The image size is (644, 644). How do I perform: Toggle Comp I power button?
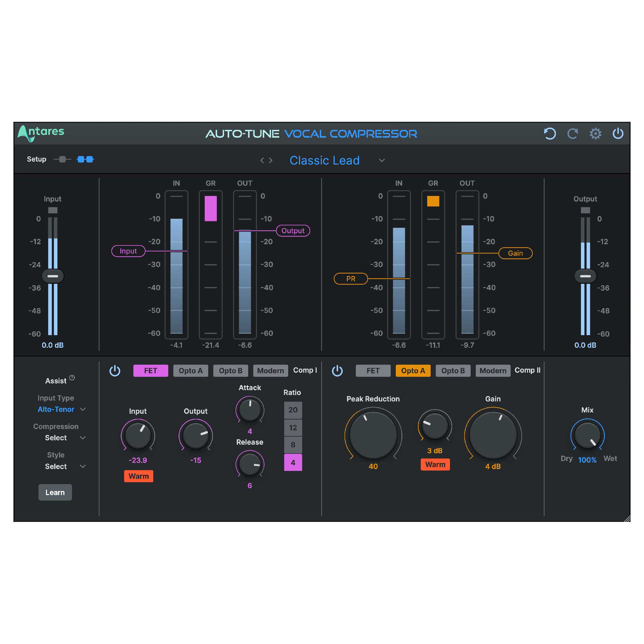[x=115, y=371]
